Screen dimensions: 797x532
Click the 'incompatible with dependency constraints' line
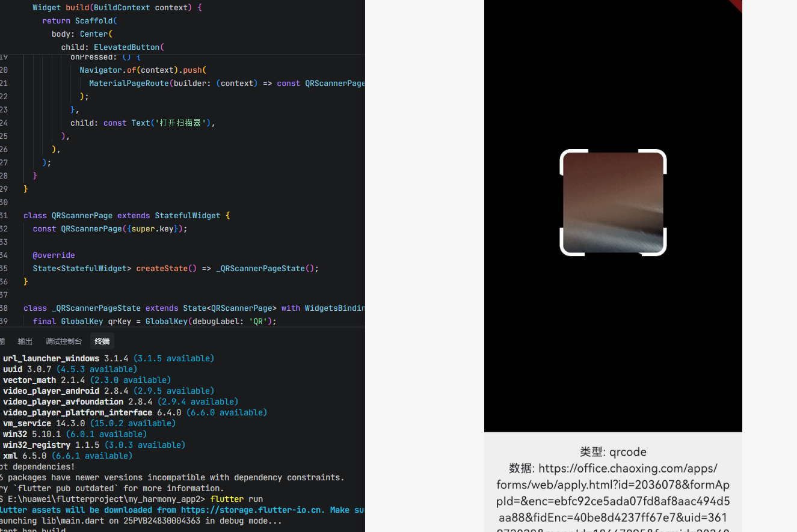pos(172,477)
